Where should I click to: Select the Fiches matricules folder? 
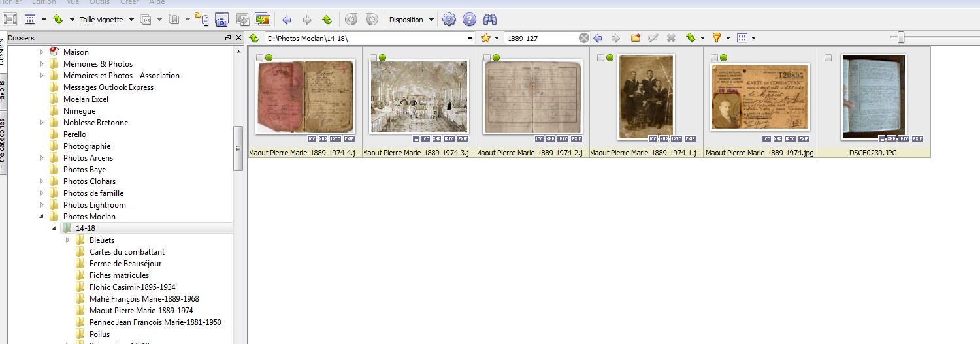[119, 275]
